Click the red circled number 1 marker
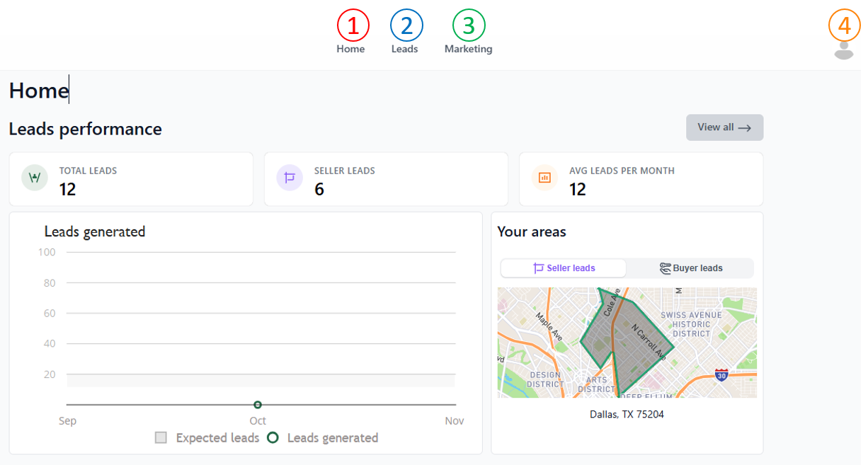Screen dimensions: 868x465 click(x=353, y=25)
